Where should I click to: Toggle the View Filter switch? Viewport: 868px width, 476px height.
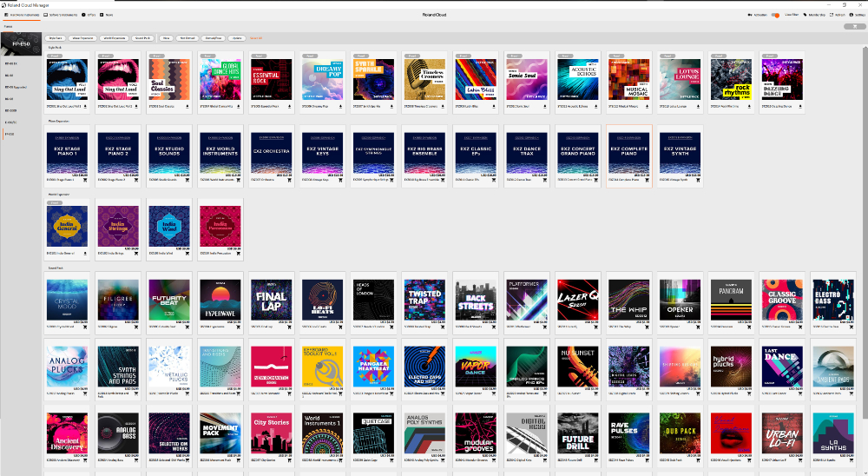click(x=775, y=15)
